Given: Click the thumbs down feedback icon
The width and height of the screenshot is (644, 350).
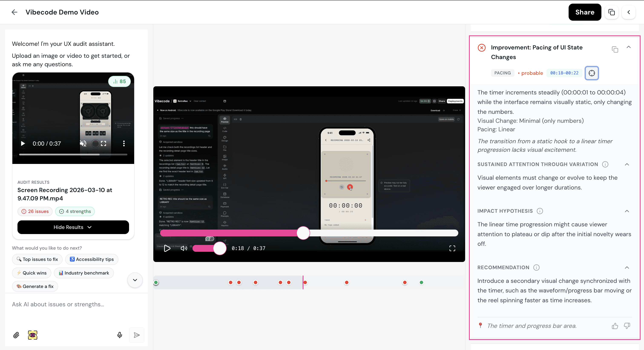Looking at the screenshot, I should point(627,326).
